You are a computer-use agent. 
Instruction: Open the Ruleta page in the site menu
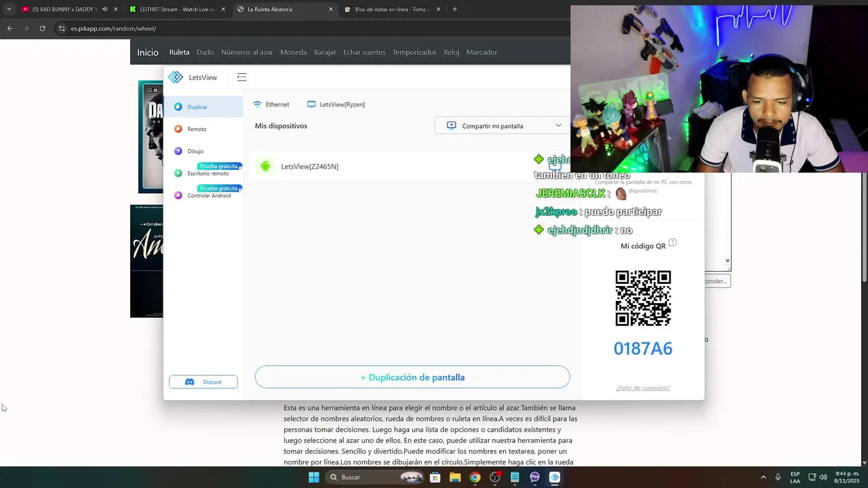click(179, 52)
